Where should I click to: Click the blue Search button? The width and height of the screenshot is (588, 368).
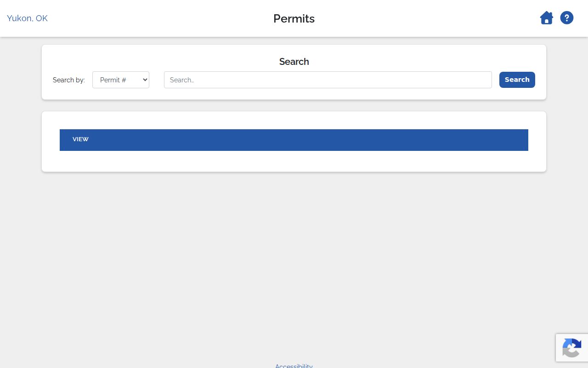coord(517,80)
